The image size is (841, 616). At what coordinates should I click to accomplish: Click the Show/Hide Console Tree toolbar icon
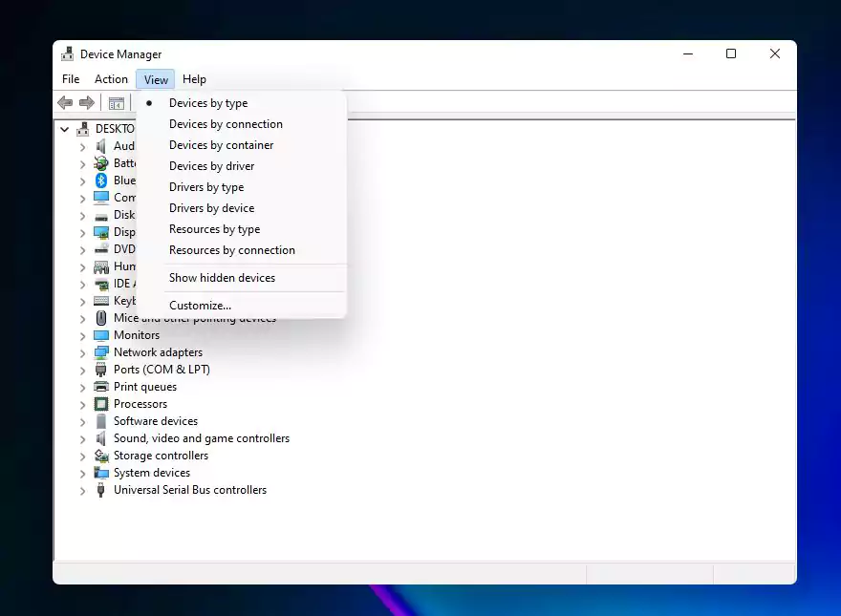click(117, 103)
